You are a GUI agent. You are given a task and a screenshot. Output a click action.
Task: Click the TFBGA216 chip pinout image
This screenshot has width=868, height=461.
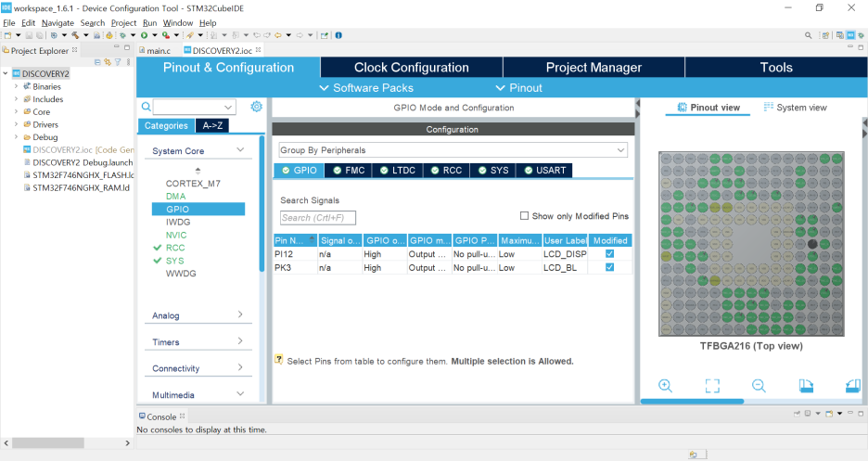pos(751,244)
